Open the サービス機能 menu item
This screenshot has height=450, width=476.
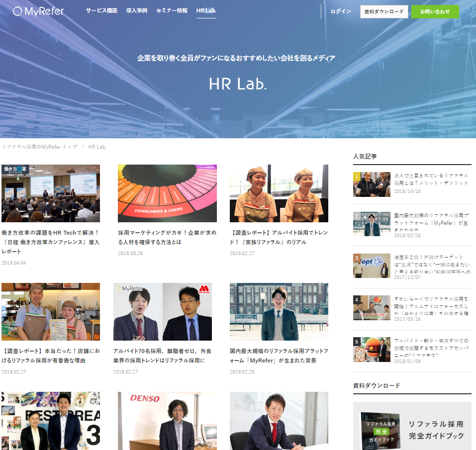coord(101,10)
